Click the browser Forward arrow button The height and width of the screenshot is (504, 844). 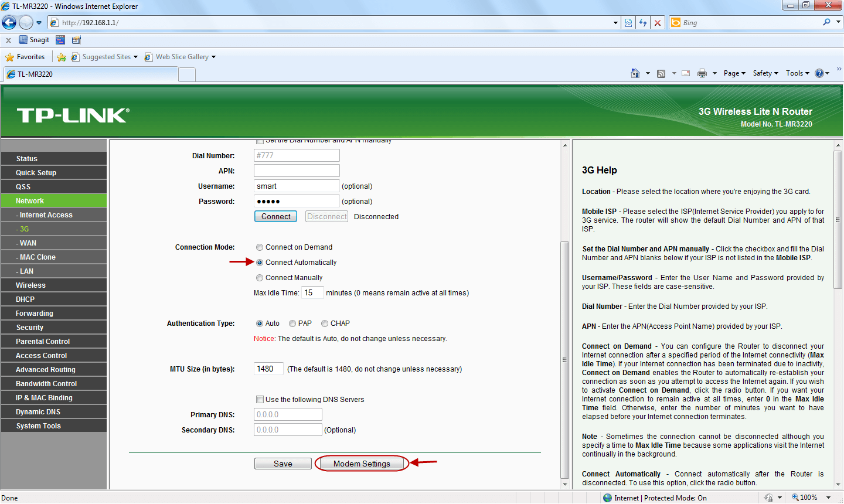tap(26, 22)
